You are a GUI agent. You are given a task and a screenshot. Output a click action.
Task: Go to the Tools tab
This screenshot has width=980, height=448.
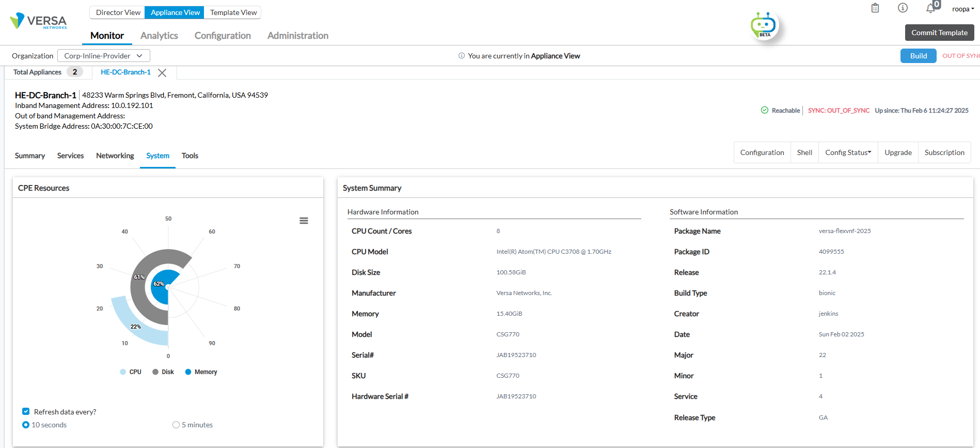pyautogui.click(x=190, y=156)
